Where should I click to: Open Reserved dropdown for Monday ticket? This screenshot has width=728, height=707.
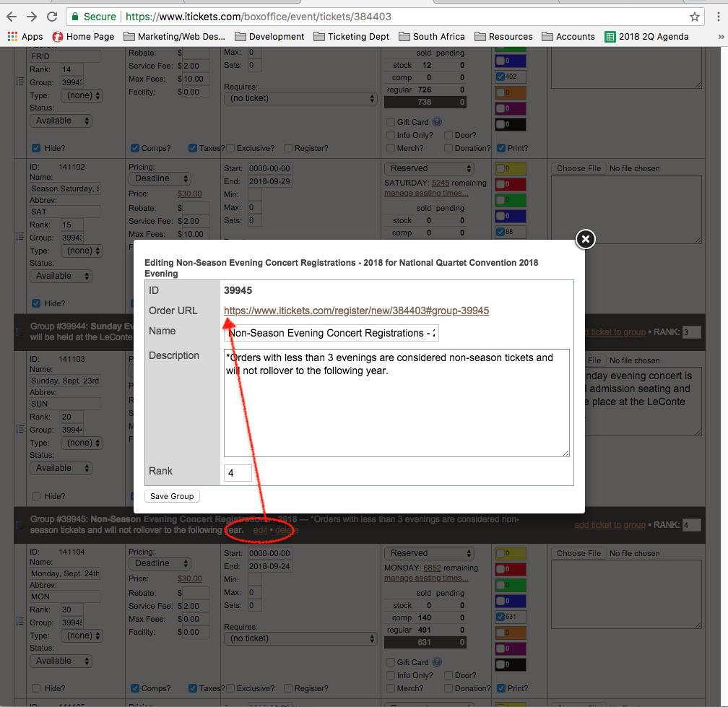tap(429, 553)
